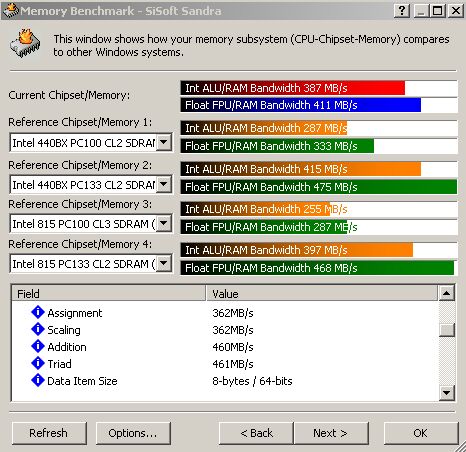Select the Triad row label
This screenshot has width=466, height=452.
point(59,364)
